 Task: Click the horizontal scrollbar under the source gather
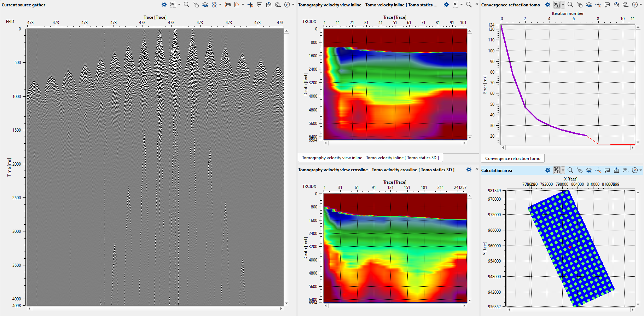(155, 309)
